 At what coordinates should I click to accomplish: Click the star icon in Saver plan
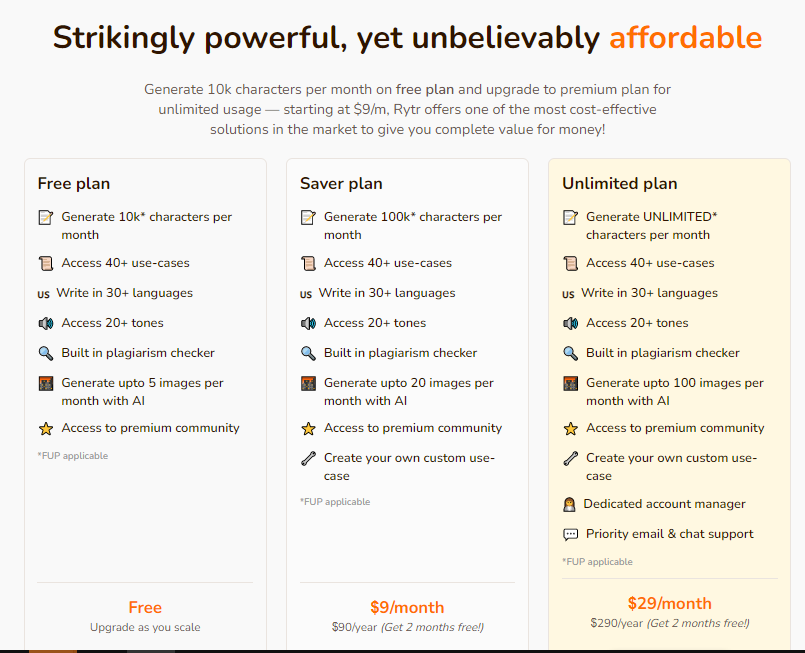[x=308, y=428]
